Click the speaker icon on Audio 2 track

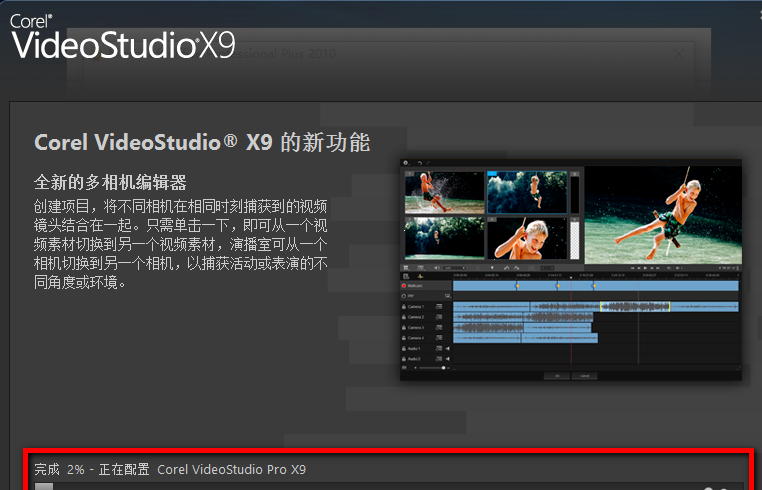coord(447,358)
